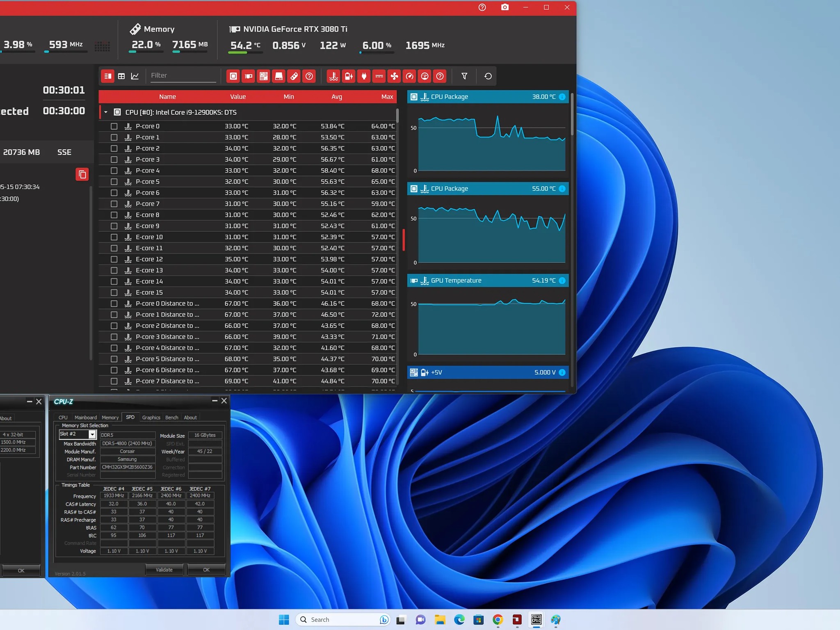Click the graphs panel vertical scrollbar
The image size is (840, 630).
(x=572, y=115)
